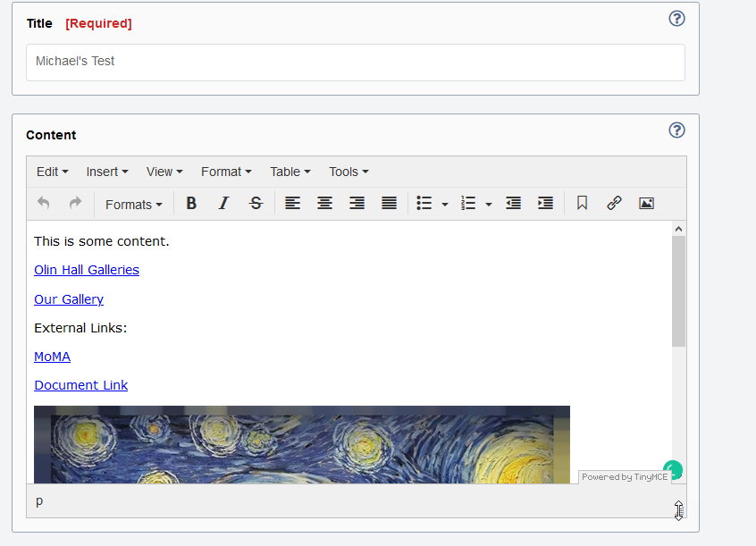This screenshot has width=756, height=546.
Task: Open the Insert menu
Action: coord(107,172)
